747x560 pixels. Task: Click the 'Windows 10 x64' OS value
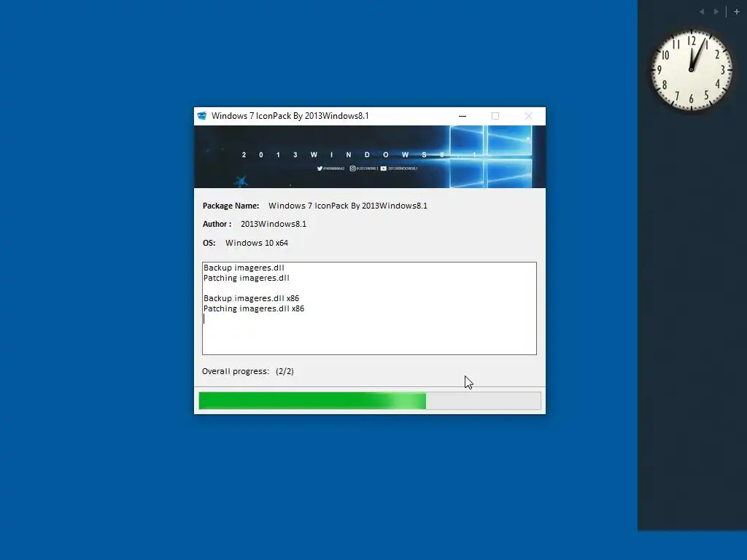pyautogui.click(x=257, y=243)
